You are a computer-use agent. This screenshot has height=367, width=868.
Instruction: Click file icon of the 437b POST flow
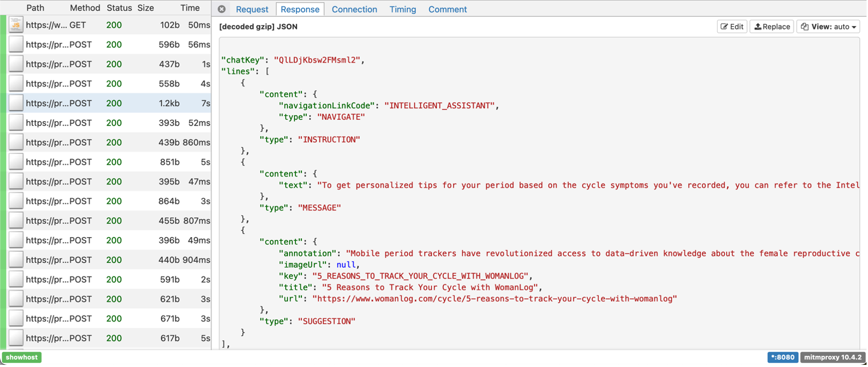click(16, 64)
